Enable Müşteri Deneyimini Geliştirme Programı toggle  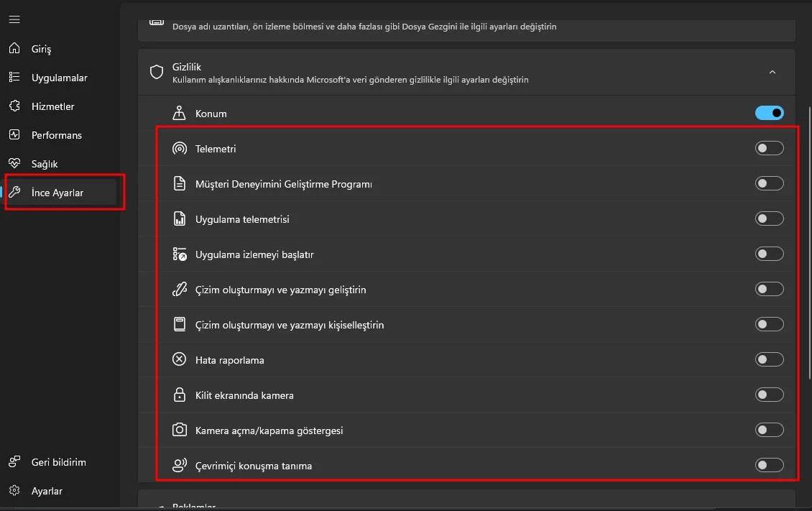pos(769,184)
